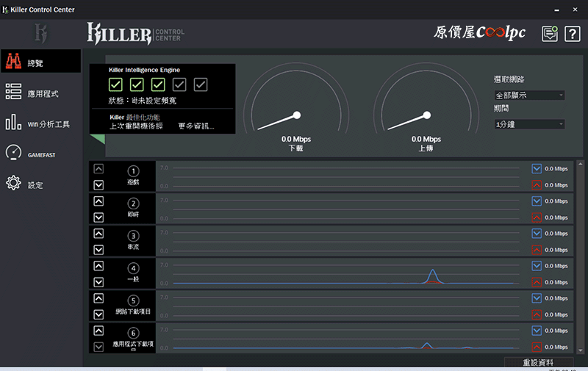Click the priority list scrollbar up arrow

[x=581, y=164]
